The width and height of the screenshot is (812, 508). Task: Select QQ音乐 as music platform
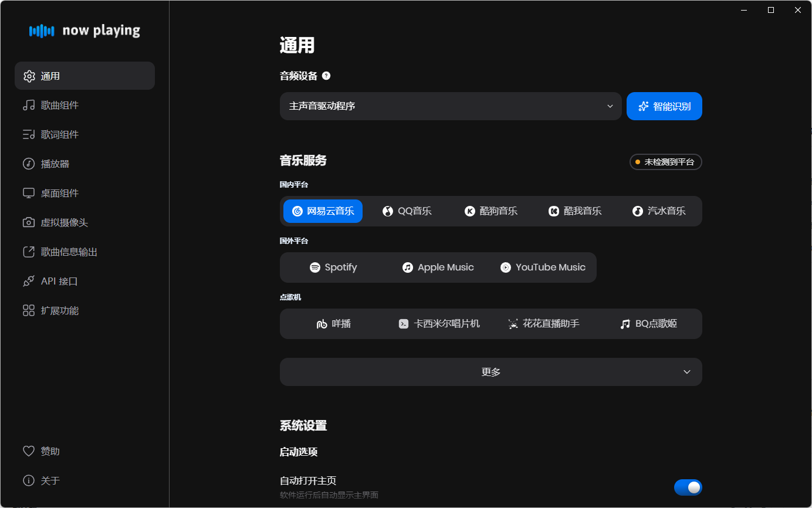(x=407, y=211)
